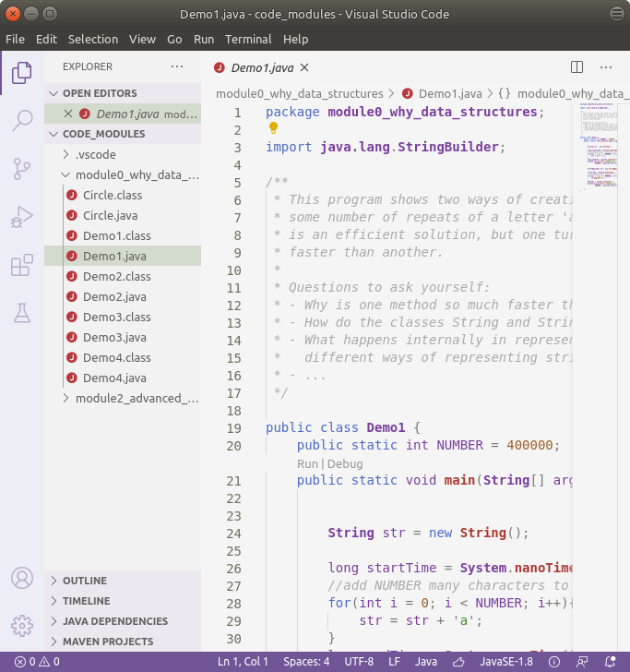The width and height of the screenshot is (630, 672).
Task: Open the Search view
Action: pos(22,121)
